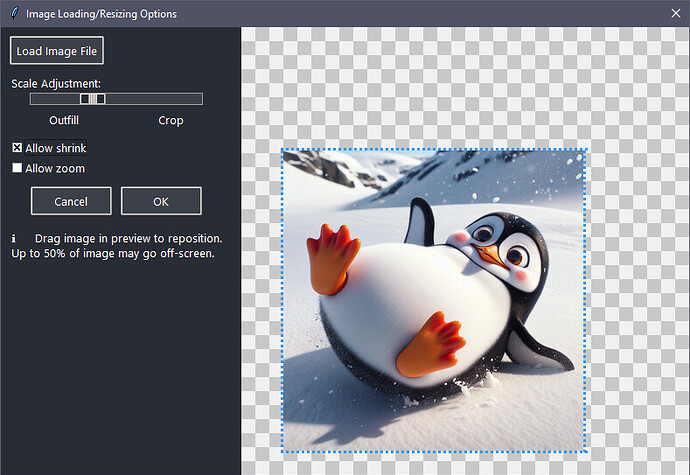Click the Crop label under slider
Viewport: 690px width, 475px height.
tap(171, 120)
